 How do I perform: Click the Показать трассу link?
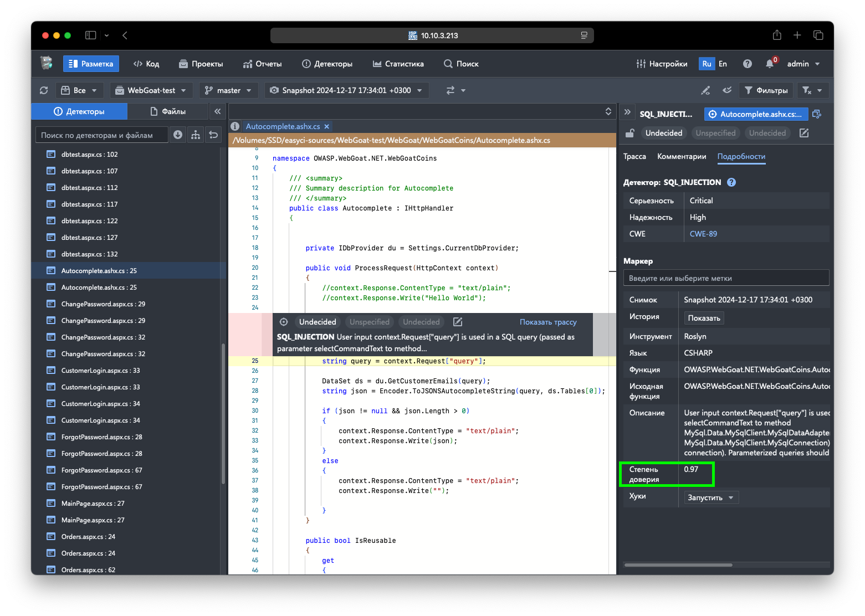(x=547, y=322)
